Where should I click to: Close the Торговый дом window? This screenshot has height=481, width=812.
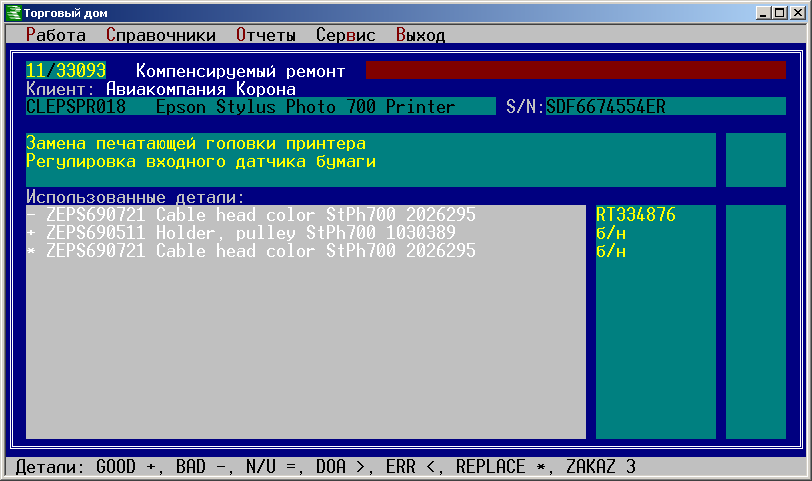point(798,13)
